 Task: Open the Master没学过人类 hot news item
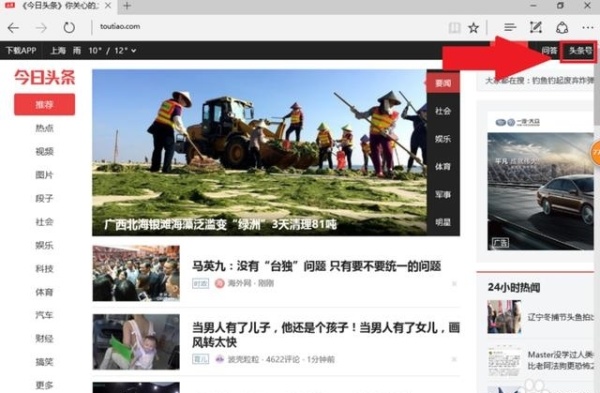coord(561,360)
